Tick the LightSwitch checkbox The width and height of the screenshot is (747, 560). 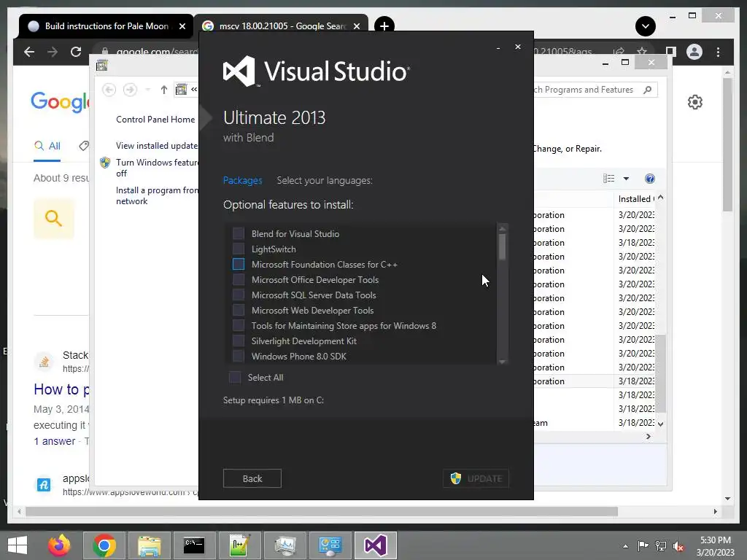click(239, 249)
